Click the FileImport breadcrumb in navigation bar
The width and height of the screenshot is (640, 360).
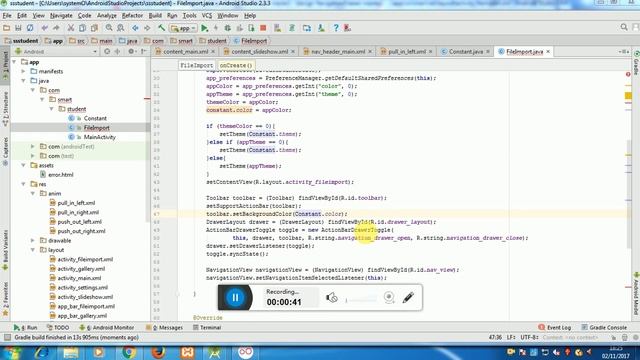250,41
